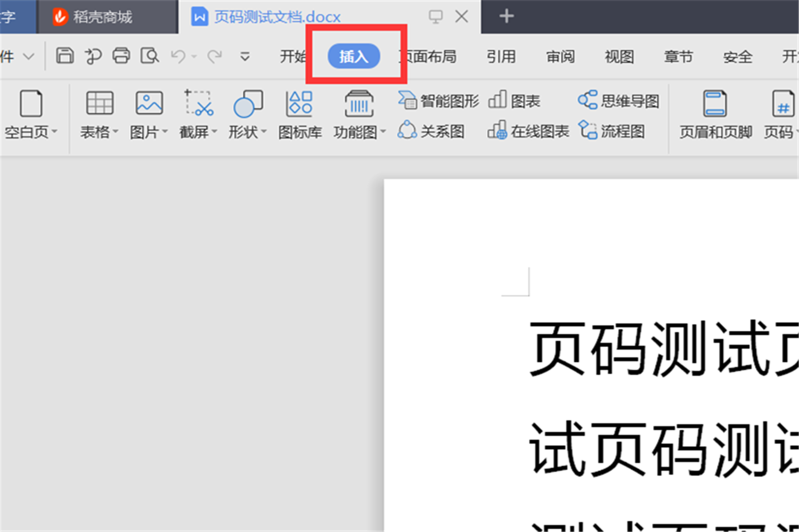Viewport: 799px width, 532px height.
Task: Switch to the 引用 ribbon tab
Action: pos(501,56)
